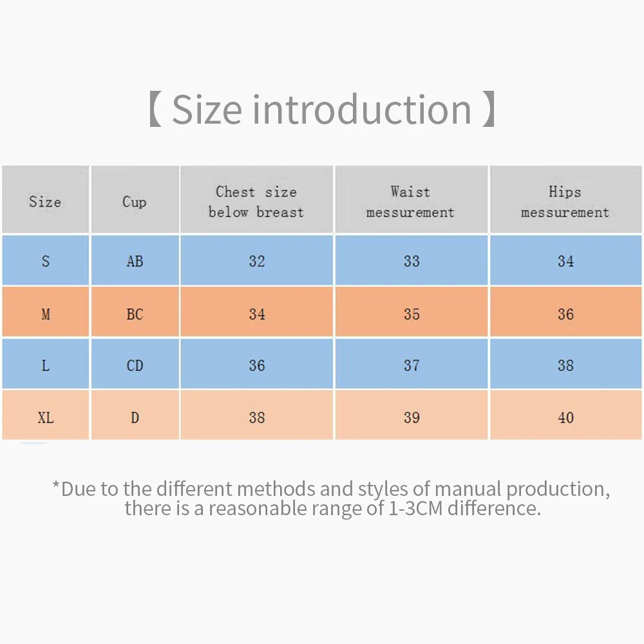Click the S size cell

click(x=45, y=261)
